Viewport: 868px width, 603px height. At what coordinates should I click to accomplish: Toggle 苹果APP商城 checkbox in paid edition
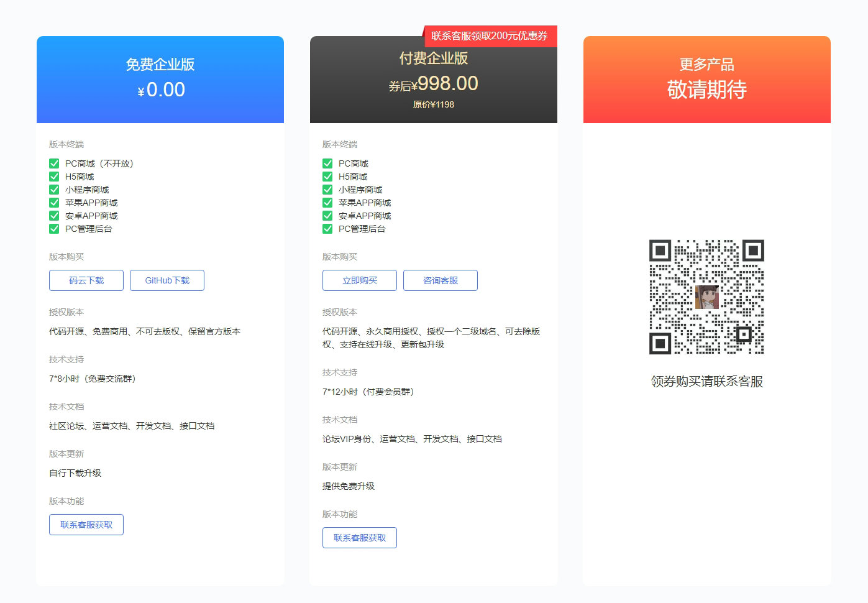coord(327,203)
